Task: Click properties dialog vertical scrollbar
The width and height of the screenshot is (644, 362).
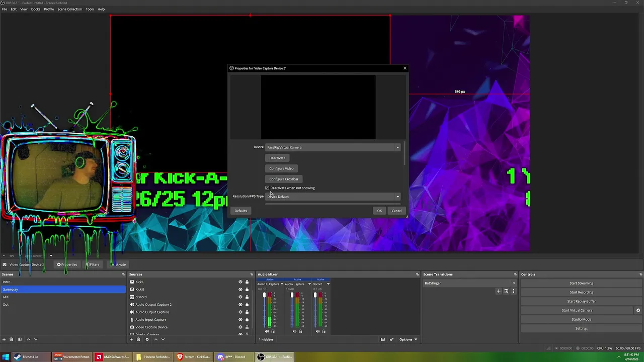Action: [404, 153]
